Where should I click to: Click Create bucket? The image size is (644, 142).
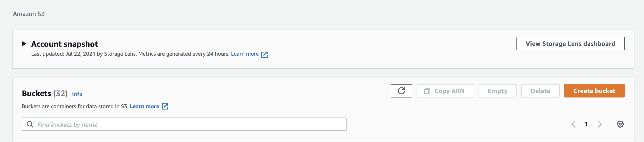[x=594, y=91]
